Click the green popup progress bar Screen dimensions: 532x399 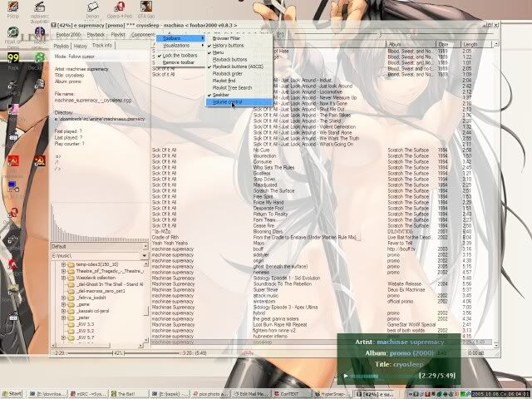tap(383, 376)
